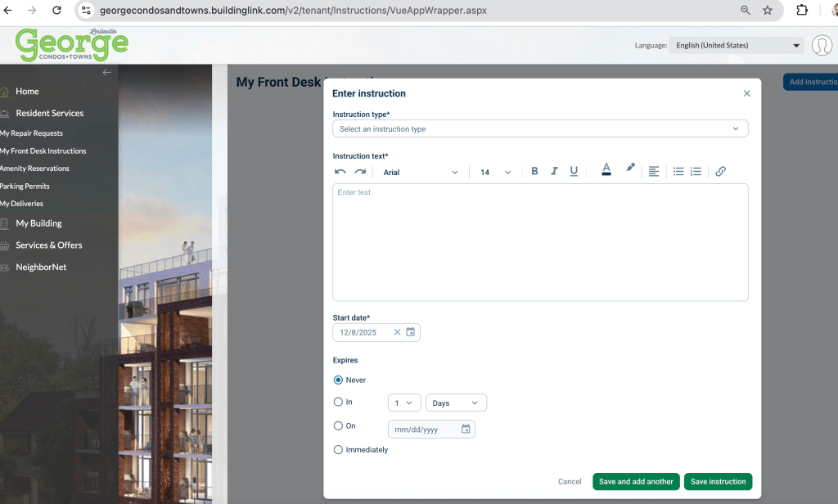The width and height of the screenshot is (838, 504).
Task: Go to Parking Permits in sidebar
Action: coord(25,187)
